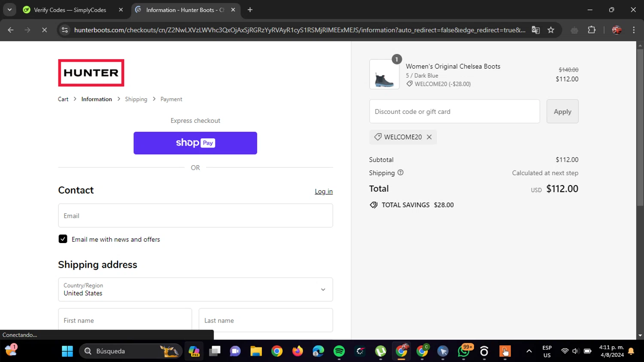The height and width of the screenshot is (362, 644).
Task: Click the taskbar Búsqueda search box
Action: click(131, 351)
